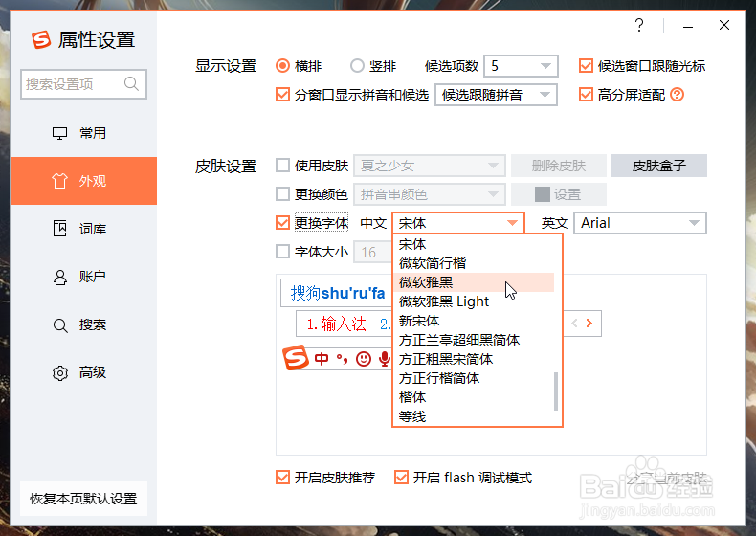Click the Sogou S logo on preview toolbar

(295, 358)
